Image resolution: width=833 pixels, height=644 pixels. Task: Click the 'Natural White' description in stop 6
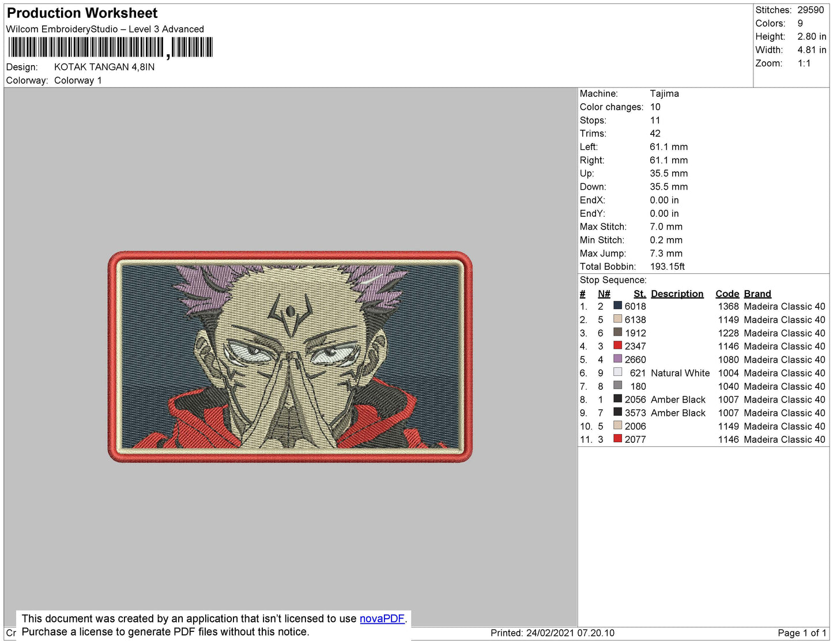[x=680, y=373]
